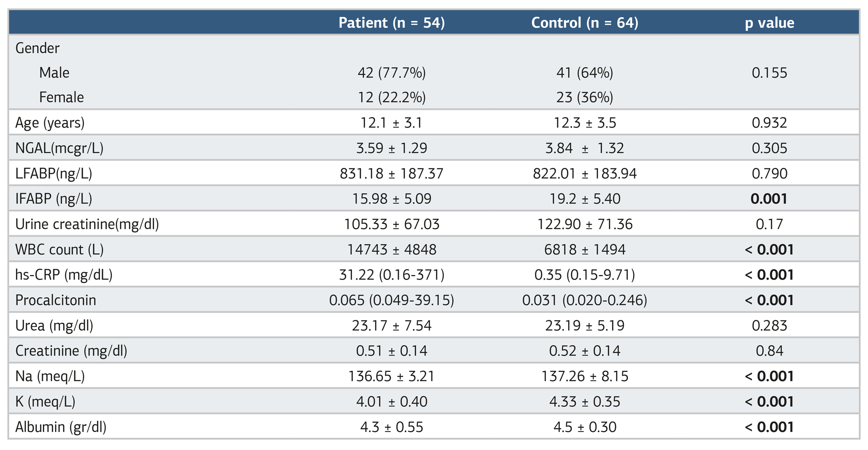The image size is (868, 450).
Task: Click LFABP patient value 831.18 ± 187.37
Action: 391,173
